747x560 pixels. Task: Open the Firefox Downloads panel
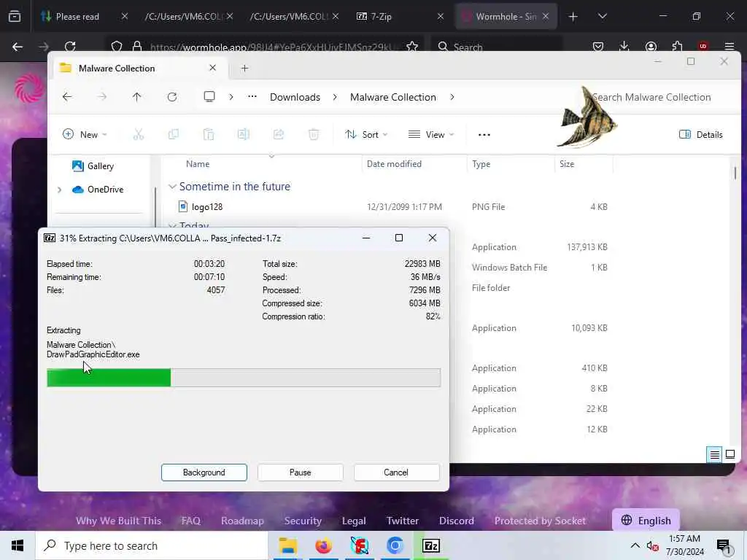[624, 47]
